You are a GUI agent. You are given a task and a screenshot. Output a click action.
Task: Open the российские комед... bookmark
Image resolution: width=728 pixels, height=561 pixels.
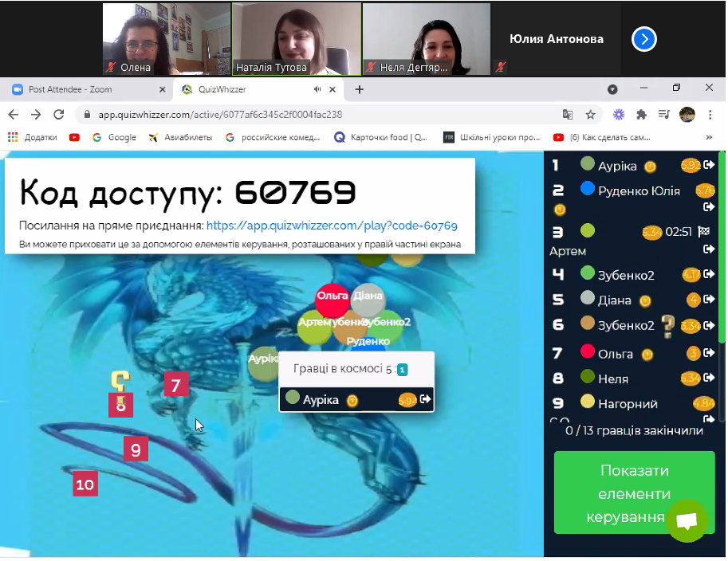pos(273,137)
